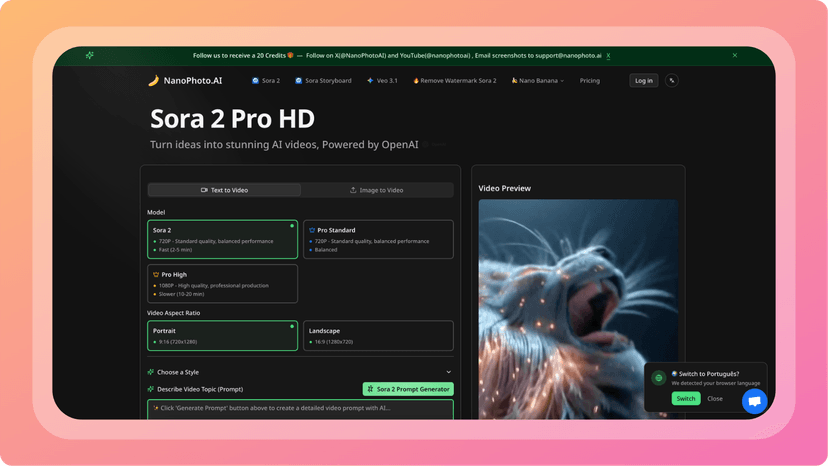Screen dimensions: 828x466
Task: Click the Sora icon before Sora Storyboard
Action: pyautogui.click(x=298, y=81)
